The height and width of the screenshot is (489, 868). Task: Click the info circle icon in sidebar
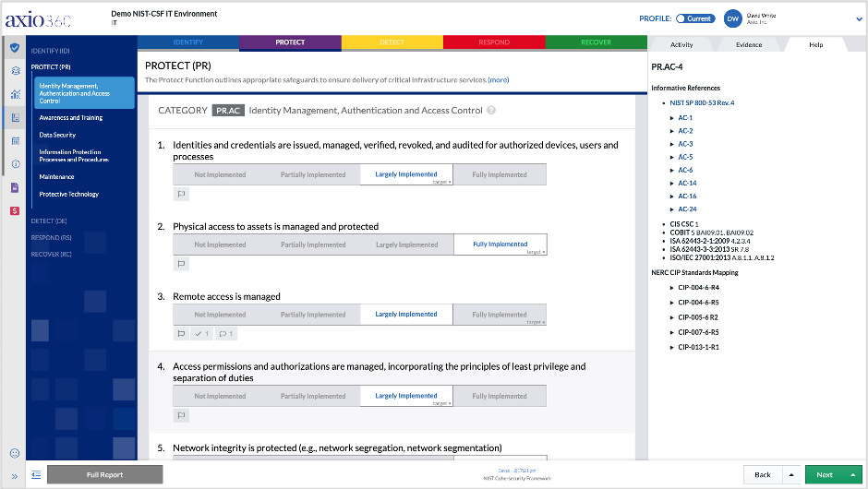tap(15, 163)
